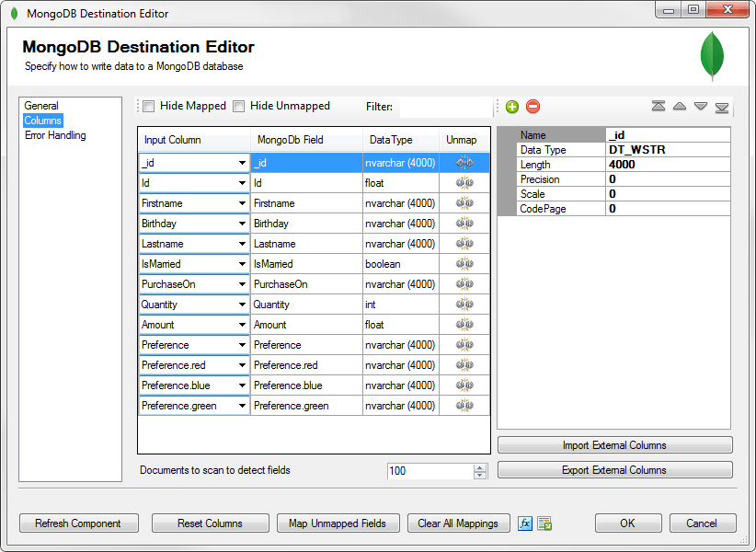Unmap the _id row
Viewport: 756px width, 552px height.
tap(464, 163)
